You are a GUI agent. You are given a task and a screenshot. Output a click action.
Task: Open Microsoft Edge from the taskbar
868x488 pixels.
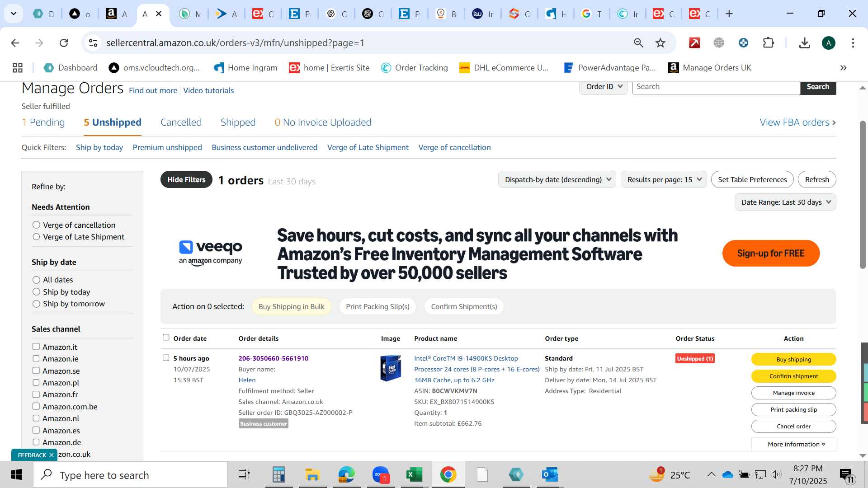point(347,475)
